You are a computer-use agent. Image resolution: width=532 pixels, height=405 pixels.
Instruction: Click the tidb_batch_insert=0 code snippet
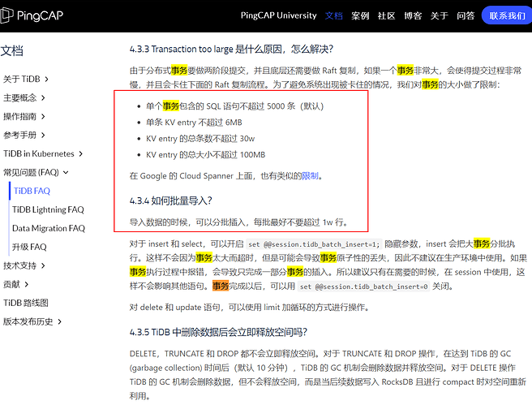pyautogui.click(x=363, y=287)
